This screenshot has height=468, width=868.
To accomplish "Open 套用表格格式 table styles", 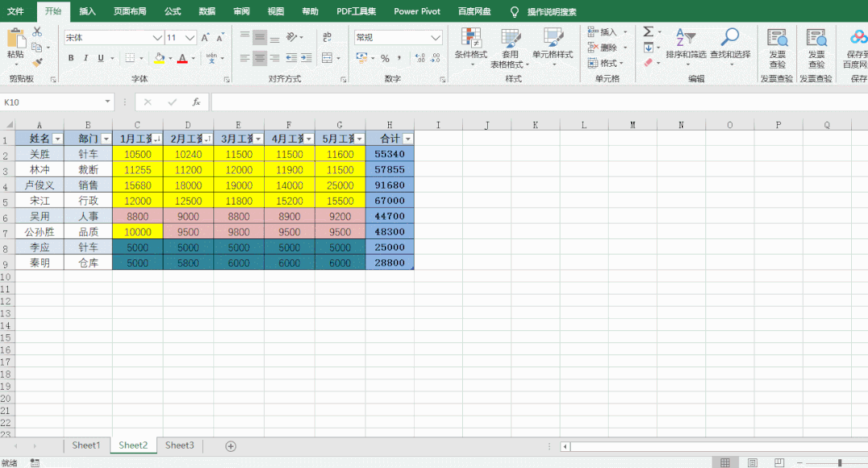I will click(510, 48).
